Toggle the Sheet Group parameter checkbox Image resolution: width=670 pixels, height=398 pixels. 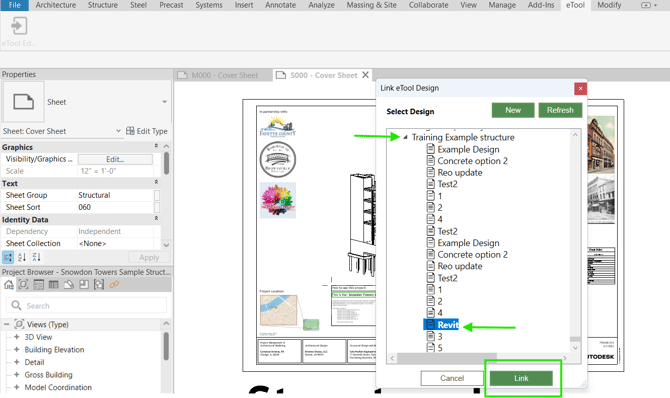coord(157,195)
